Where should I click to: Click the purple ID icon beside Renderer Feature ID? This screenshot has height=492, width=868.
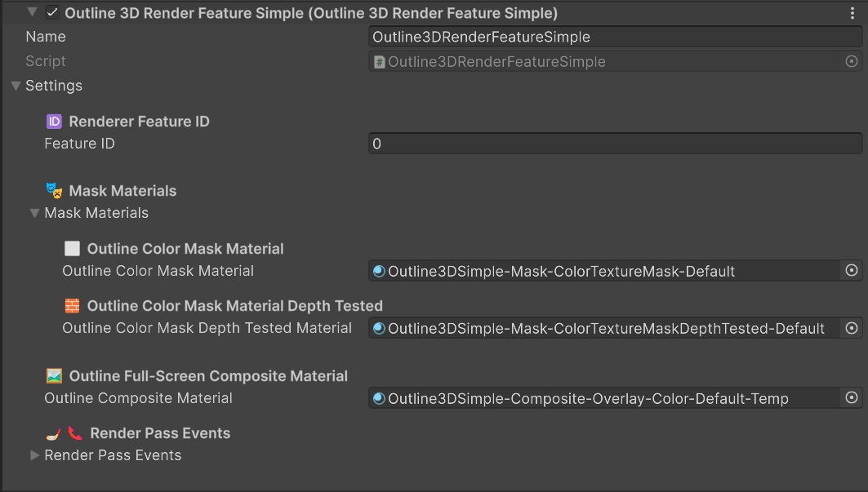[x=54, y=122]
